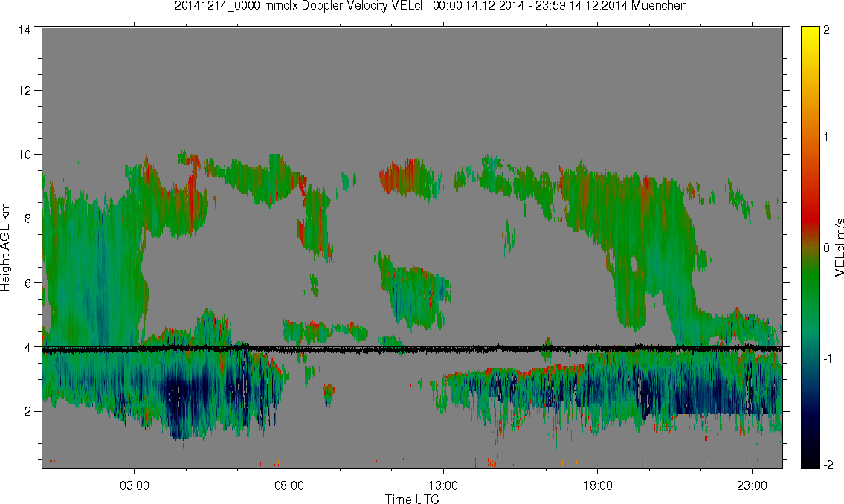Click the colorbar label '0'
This screenshot has height=504, width=844.
click(x=827, y=248)
